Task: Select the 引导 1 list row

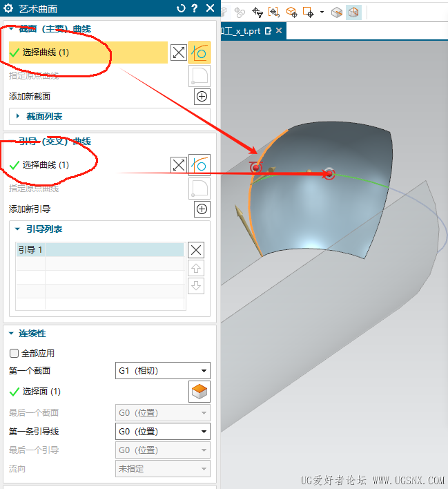Action: click(100, 250)
